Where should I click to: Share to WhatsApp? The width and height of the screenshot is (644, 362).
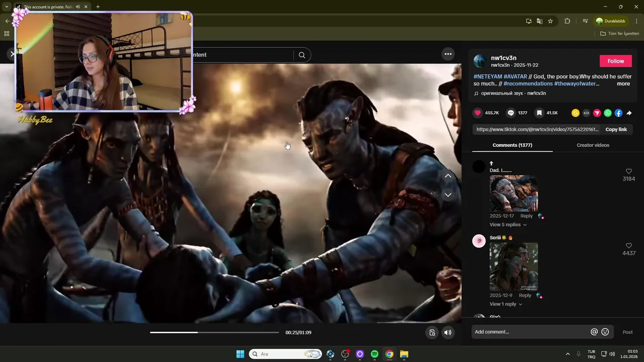click(x=608, y=113)
